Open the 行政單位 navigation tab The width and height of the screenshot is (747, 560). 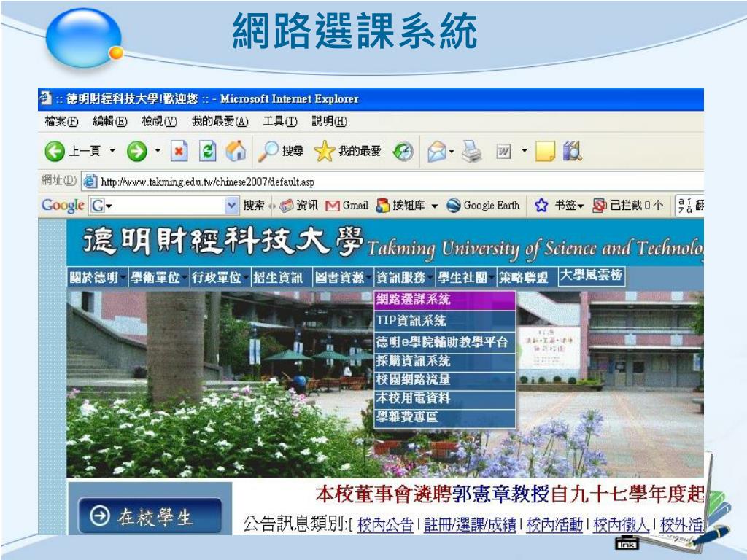[x=220, y=277]
